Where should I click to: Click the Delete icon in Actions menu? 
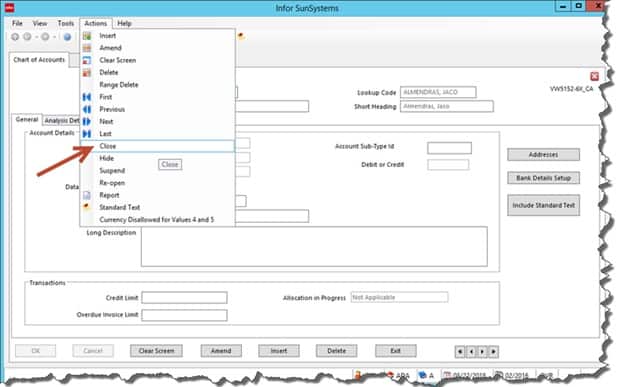pos(87,73)
